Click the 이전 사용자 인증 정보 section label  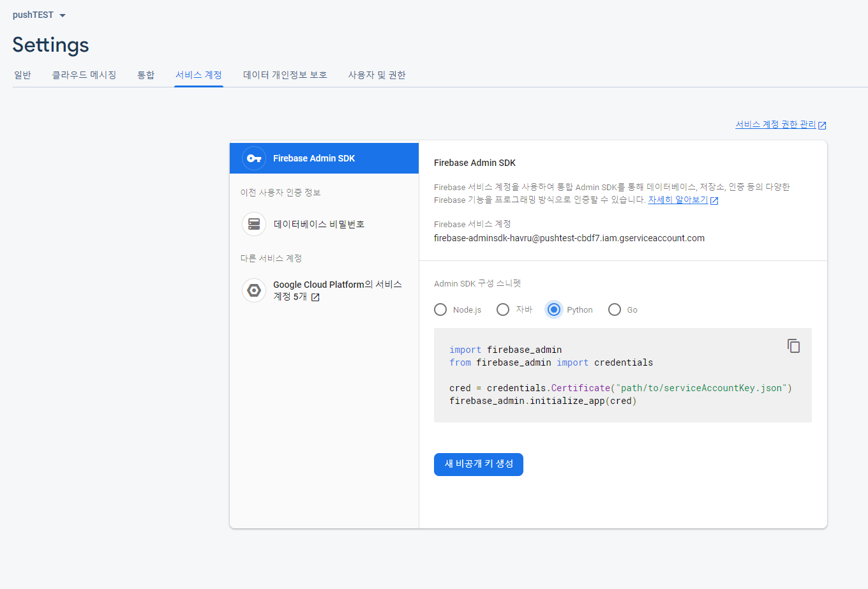point(280,193)
